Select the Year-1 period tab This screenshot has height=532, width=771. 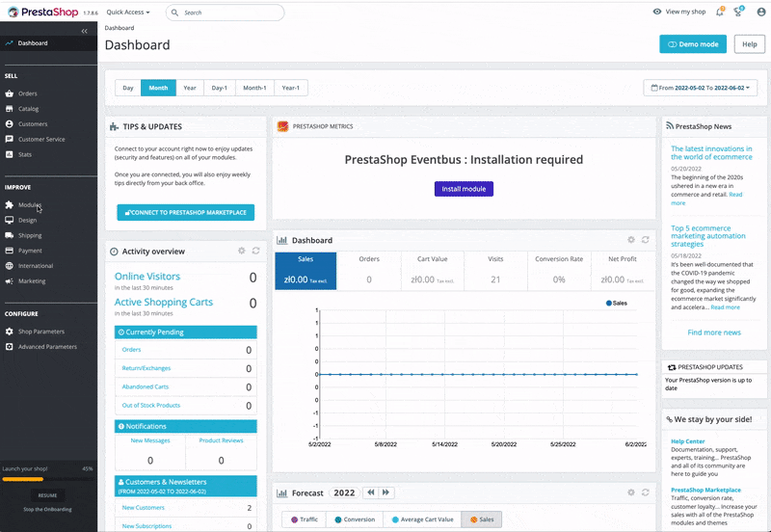point(291,88)
